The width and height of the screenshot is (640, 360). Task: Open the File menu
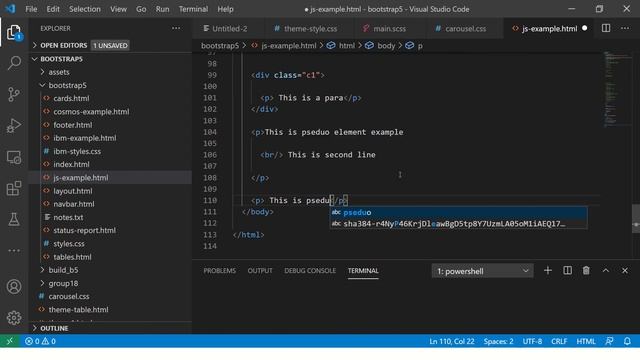click(31, 9)
